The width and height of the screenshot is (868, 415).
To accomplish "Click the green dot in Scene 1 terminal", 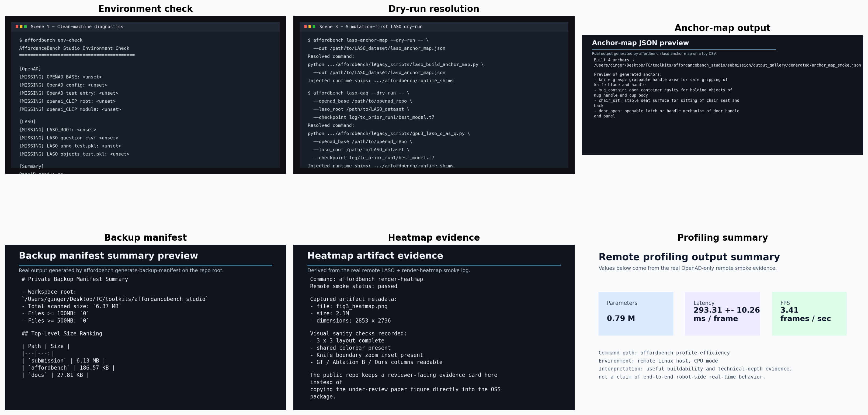I will (25, 27).
